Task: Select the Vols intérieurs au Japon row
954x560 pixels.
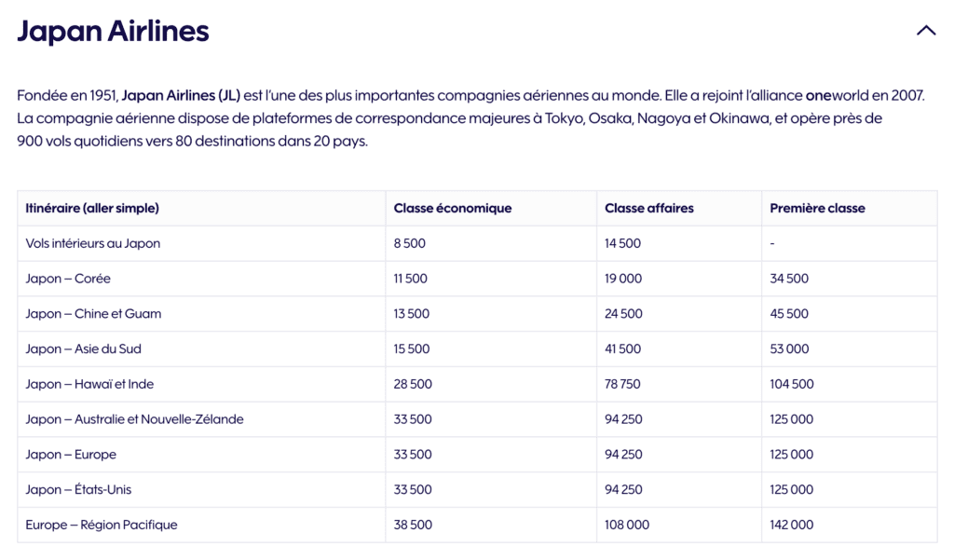Action: click(x=93, y=243)
